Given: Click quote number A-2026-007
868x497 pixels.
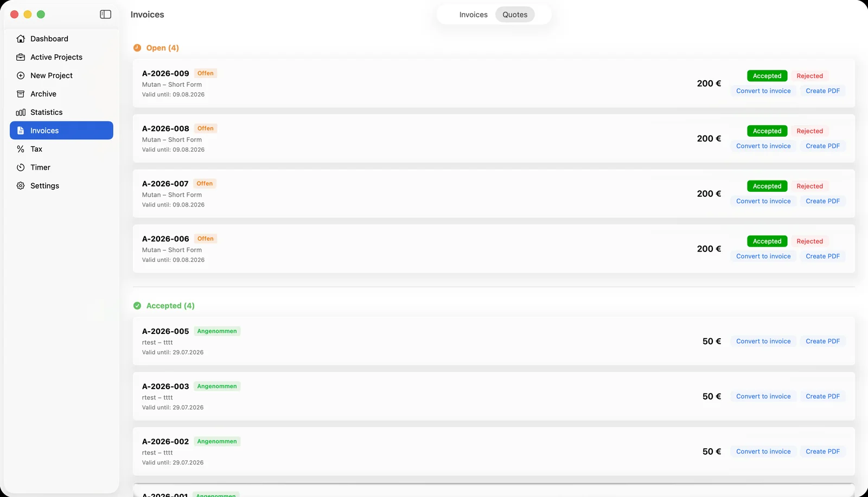Looking at the screenshot, I should (165, 184).
